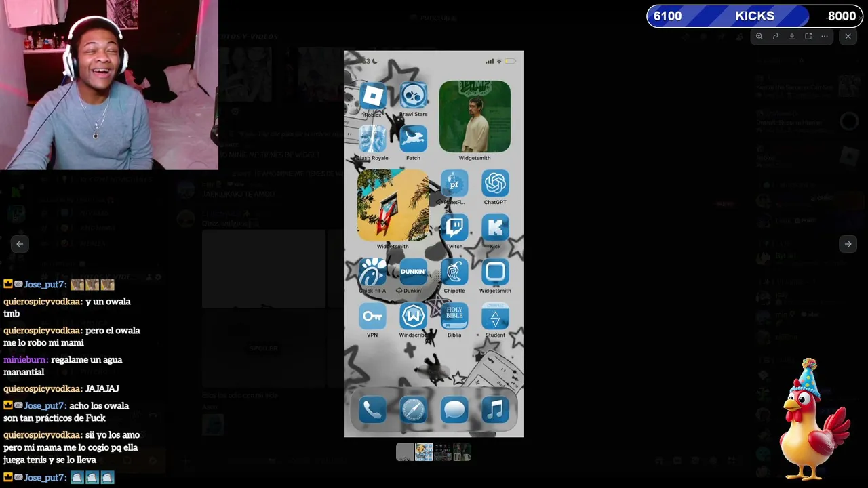This screenshot has height=488, width=868.
Task: Click quierospicyvodkaa on the 'JAJAJAJ' message
Action: point(43,389)
